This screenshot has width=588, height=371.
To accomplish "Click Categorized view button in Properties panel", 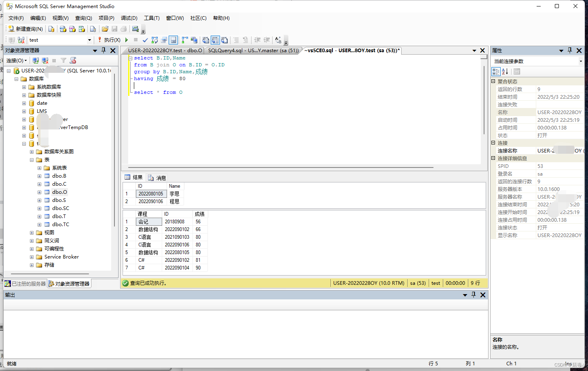I will tap(496, 72).
